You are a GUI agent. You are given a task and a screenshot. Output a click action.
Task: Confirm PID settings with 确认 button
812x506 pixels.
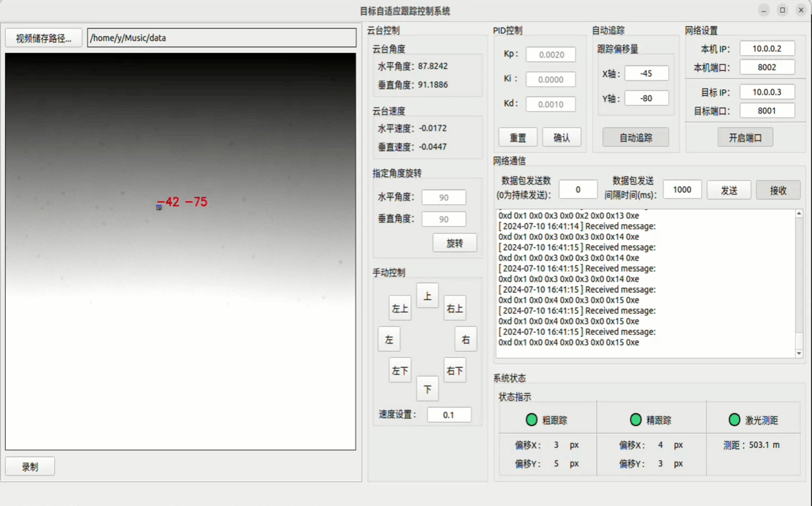click(x=562, y=137)
